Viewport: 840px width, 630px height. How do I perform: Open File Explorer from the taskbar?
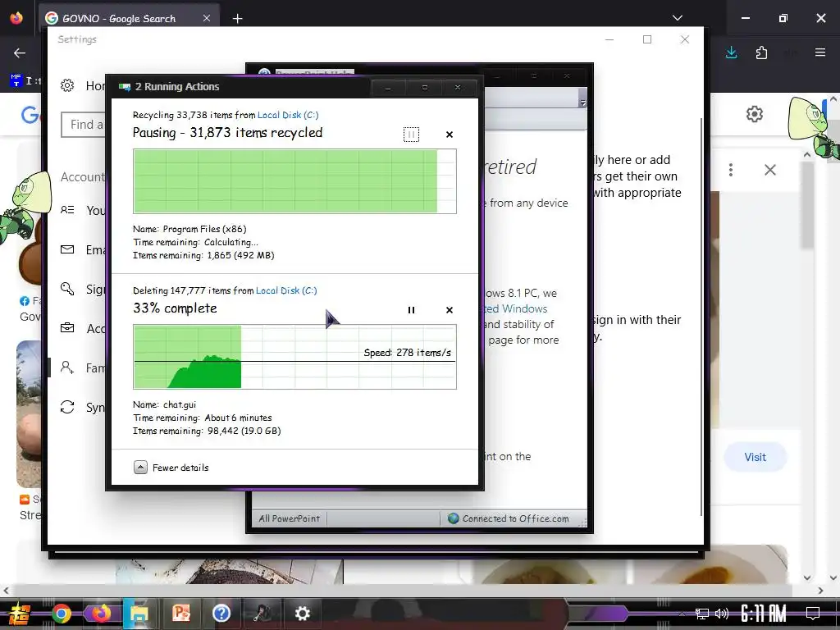click(x=139, y=614)
